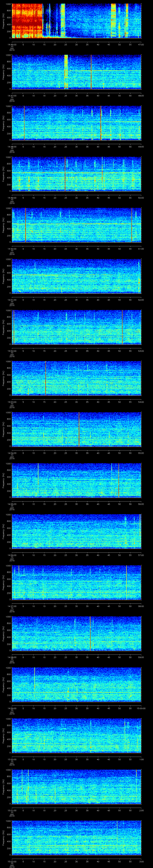The height and width of the screenshot is (868, 153).
Task: Select the 15:02:00 start-time label
Action: point(12,861)
